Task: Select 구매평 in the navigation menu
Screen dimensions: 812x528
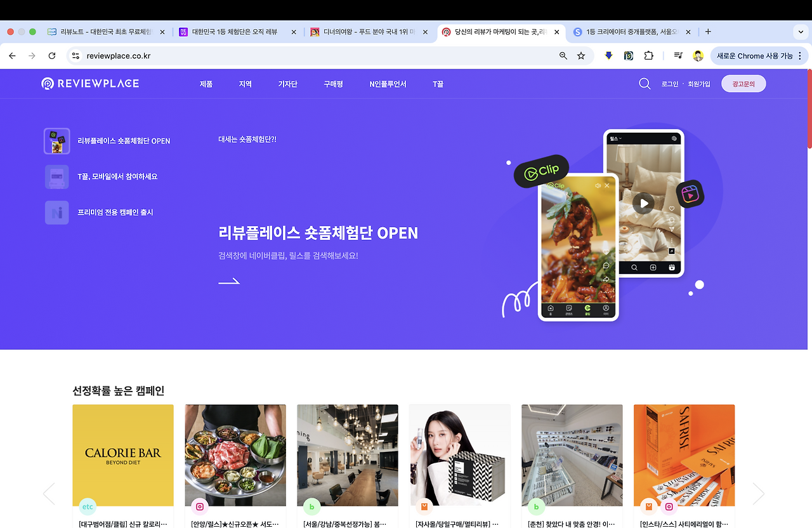Action: 333,83
